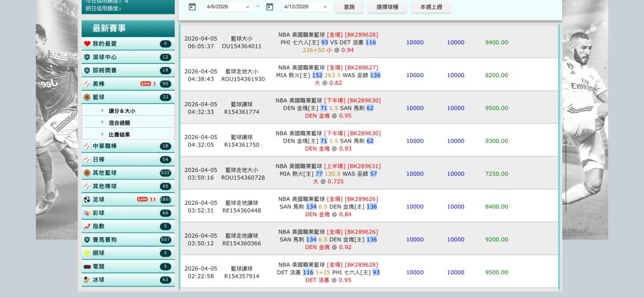Click order number ROU154360728
The height and width of the screenshot is (298, 644).
click(x=243, y=178)
